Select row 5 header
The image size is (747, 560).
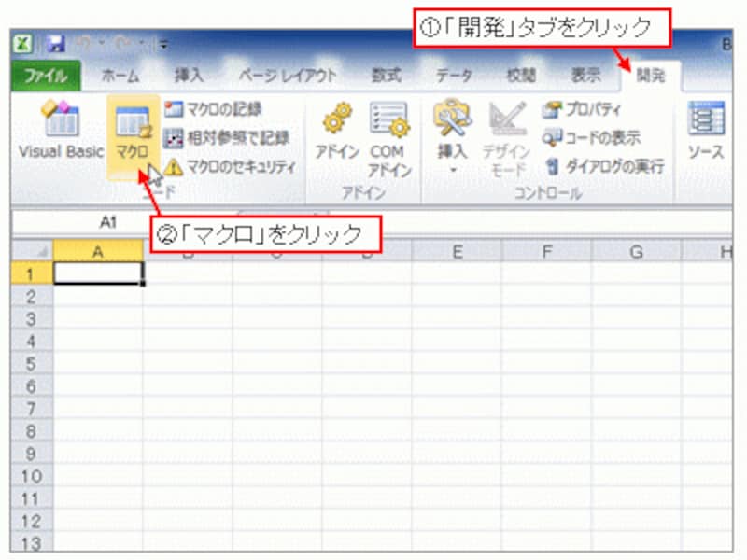coord(32,364)
